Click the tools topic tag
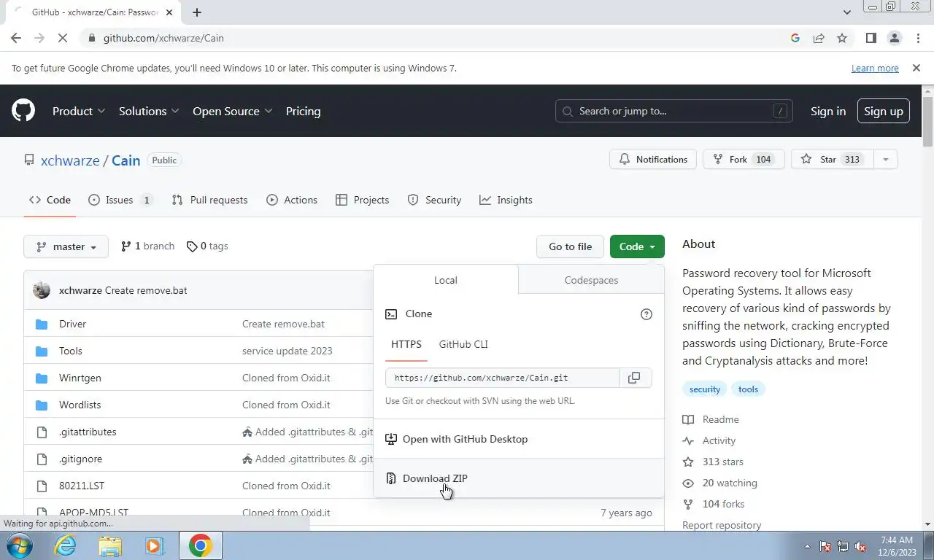The image size is (934, 560). click(x=748, y=389)
